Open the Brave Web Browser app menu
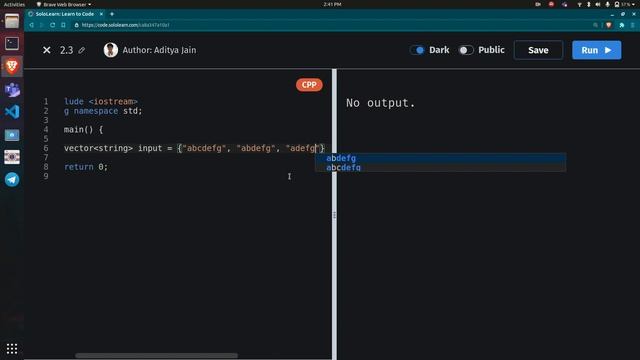The image size is (640, 360). pyautogui.click(x=64, y=4)
